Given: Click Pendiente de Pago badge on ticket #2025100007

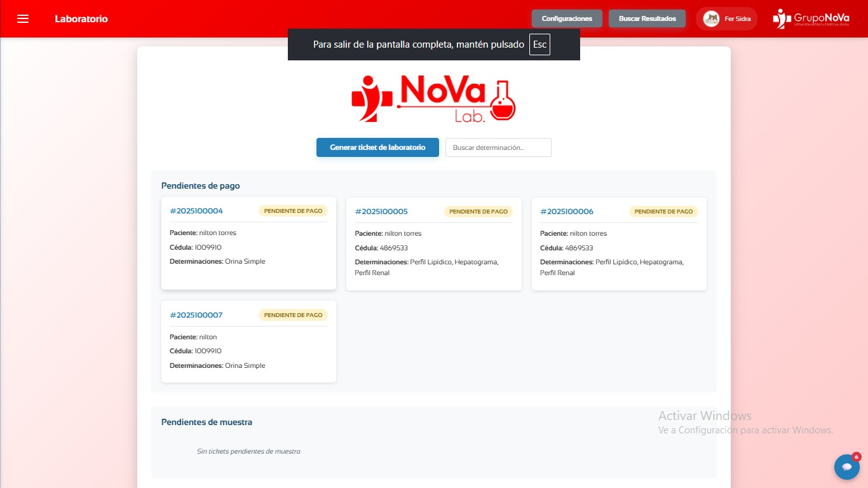Looking at the screenshot, I should [293, 315].
